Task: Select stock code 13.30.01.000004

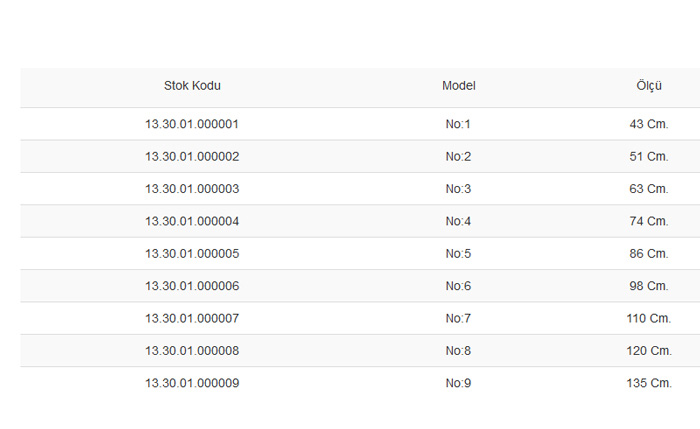Action: [x=192, y=221]
